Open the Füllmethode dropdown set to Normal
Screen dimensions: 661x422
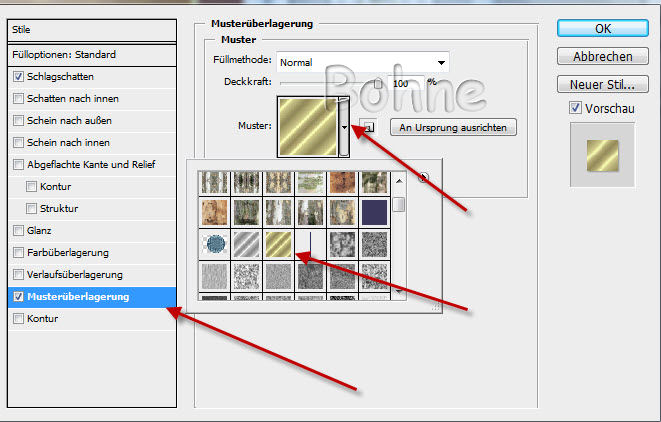362,62
